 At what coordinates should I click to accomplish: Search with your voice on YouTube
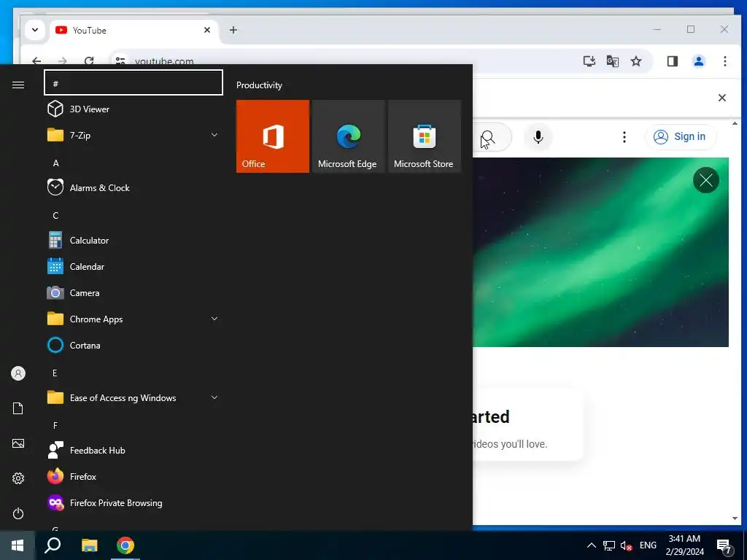[538, 137]
